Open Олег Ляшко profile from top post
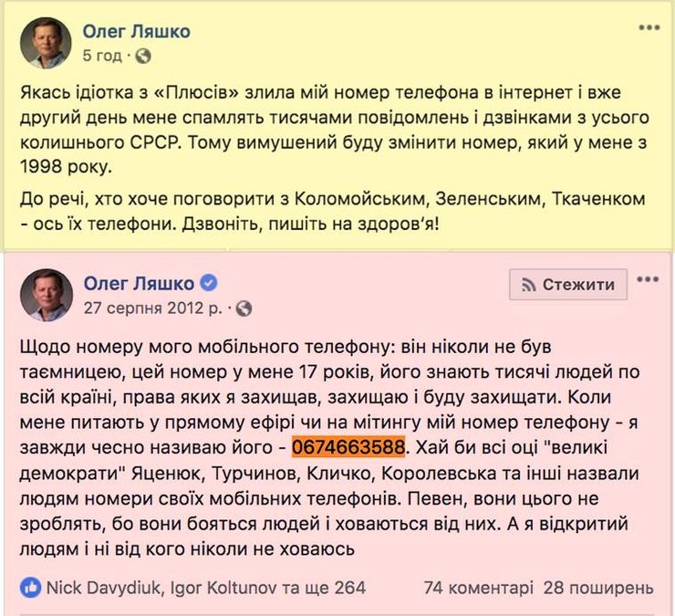The width and height of the screenshot is (675, 616). tap(136, 32)
